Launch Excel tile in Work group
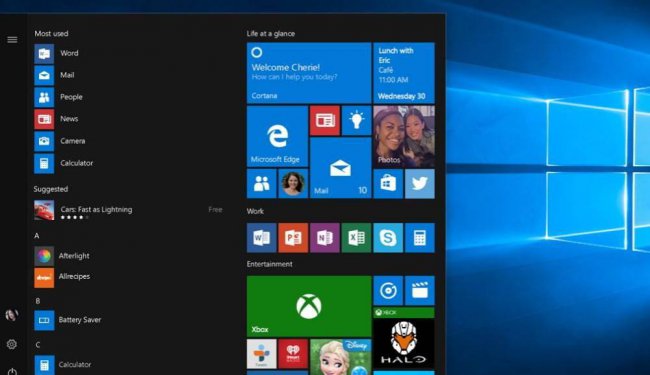Viewport: 650px width, 375px height. pyautogui.click(x=357, y=238)
